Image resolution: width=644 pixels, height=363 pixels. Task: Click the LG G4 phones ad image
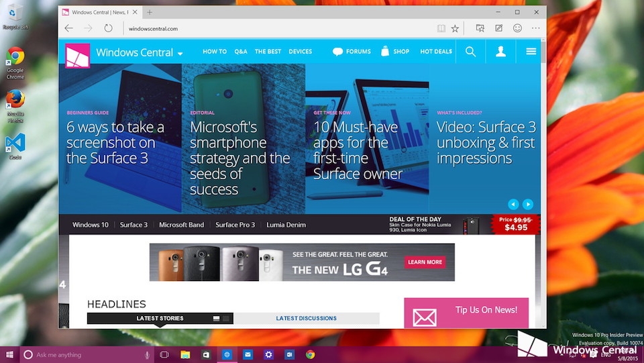220,263
